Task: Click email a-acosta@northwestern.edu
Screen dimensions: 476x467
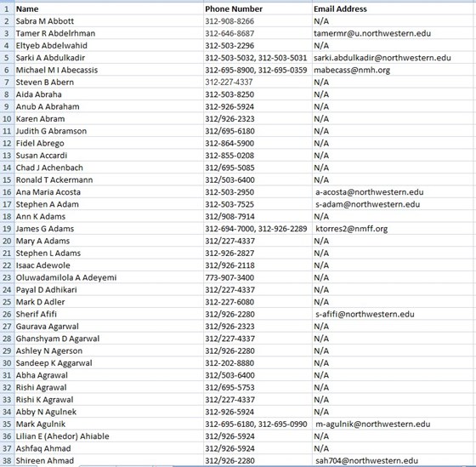Action: point(370,192)
